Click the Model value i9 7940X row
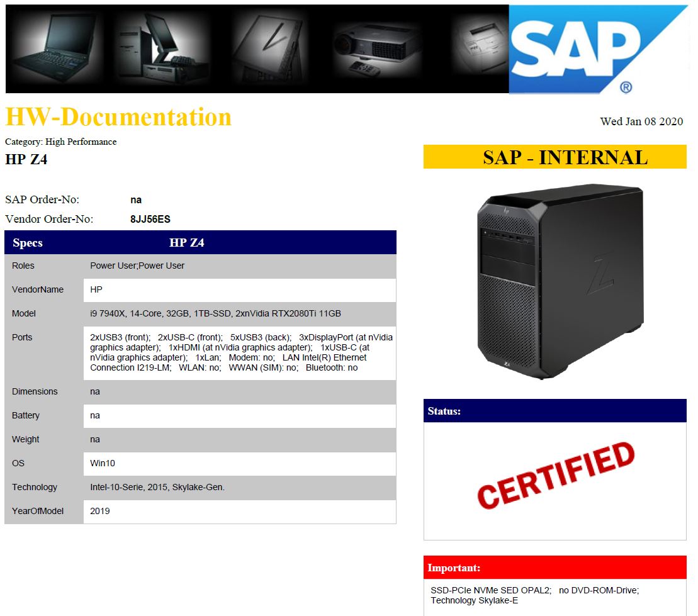 point(215,313)
